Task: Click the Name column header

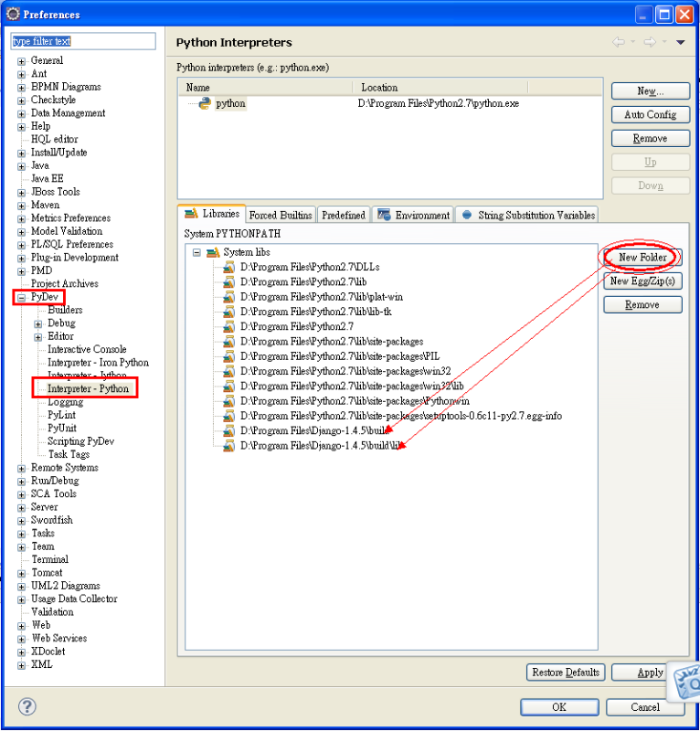Action: [265, 88]
